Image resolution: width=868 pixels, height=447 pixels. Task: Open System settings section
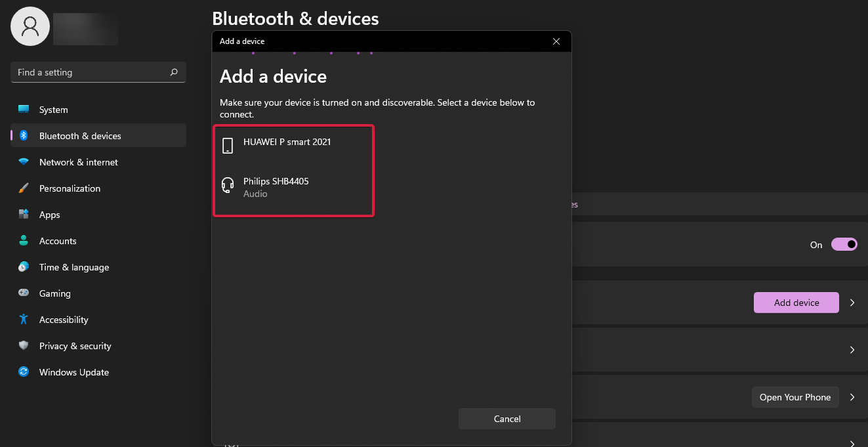click(x=98, y=110)
